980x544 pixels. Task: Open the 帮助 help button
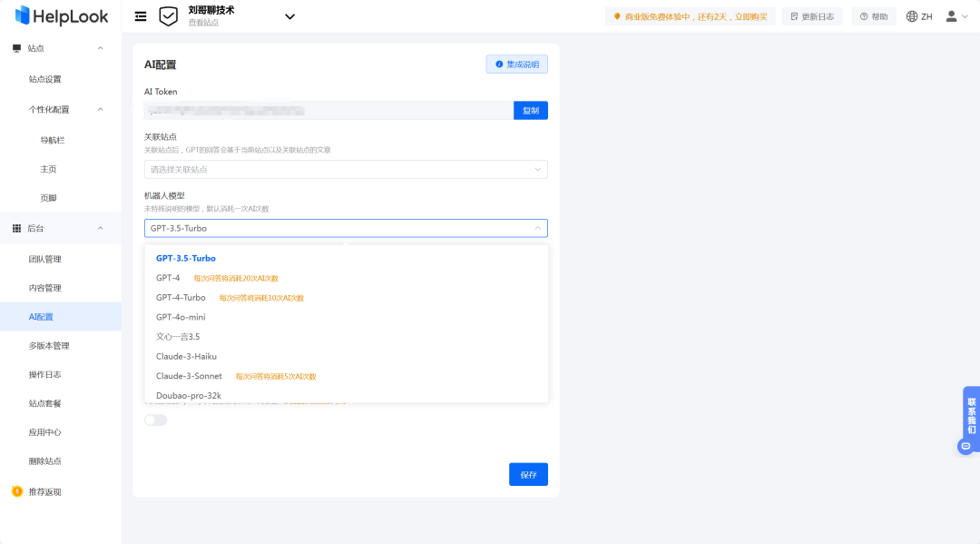tap(874, 17)
